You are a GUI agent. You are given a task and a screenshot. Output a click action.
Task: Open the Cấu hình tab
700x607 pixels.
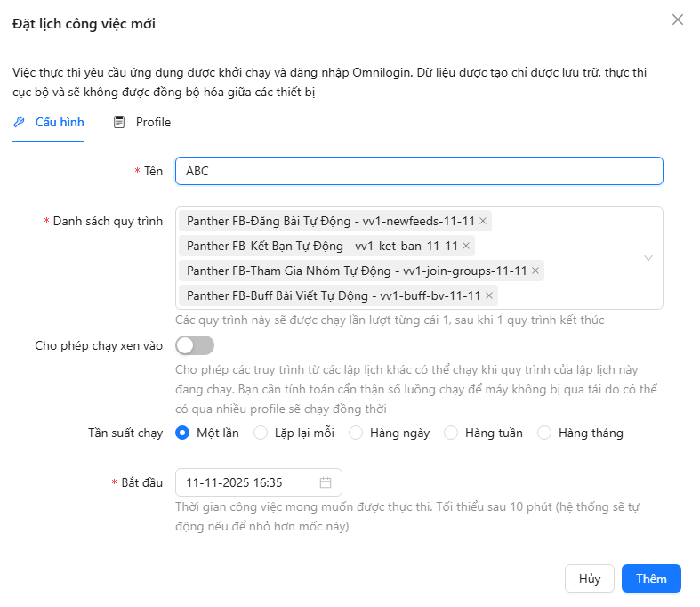point(60,122)
